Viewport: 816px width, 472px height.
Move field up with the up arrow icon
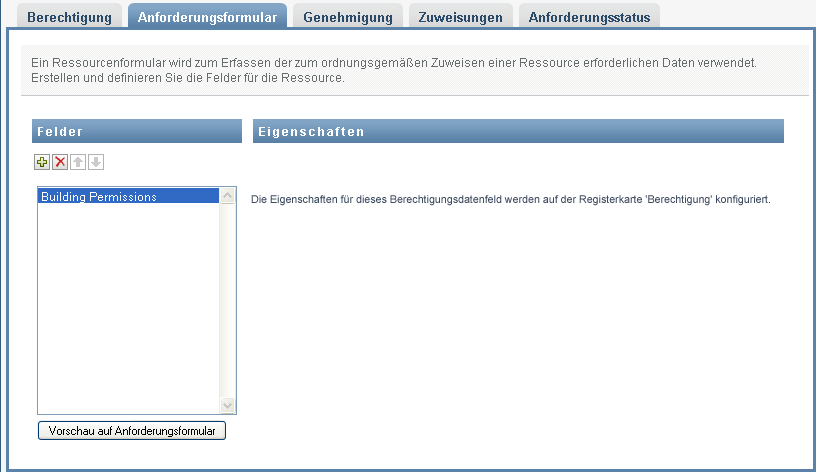(x=78, y=162)
